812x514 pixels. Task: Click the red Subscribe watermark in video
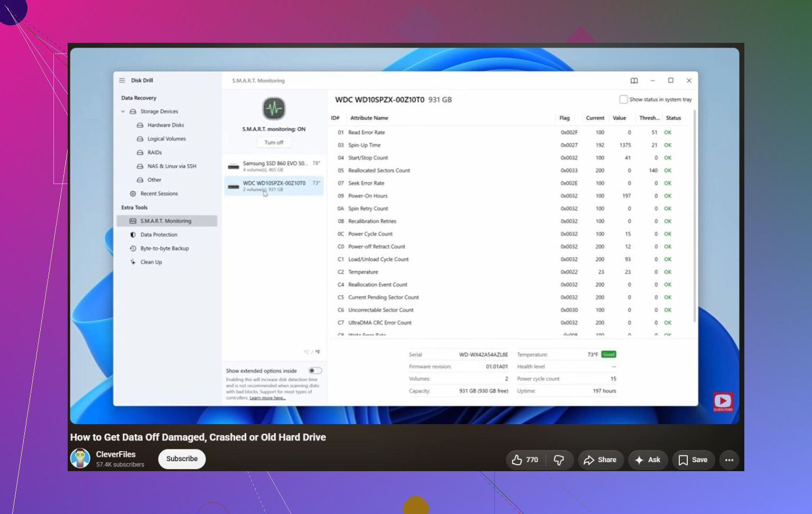click(723, 402)
